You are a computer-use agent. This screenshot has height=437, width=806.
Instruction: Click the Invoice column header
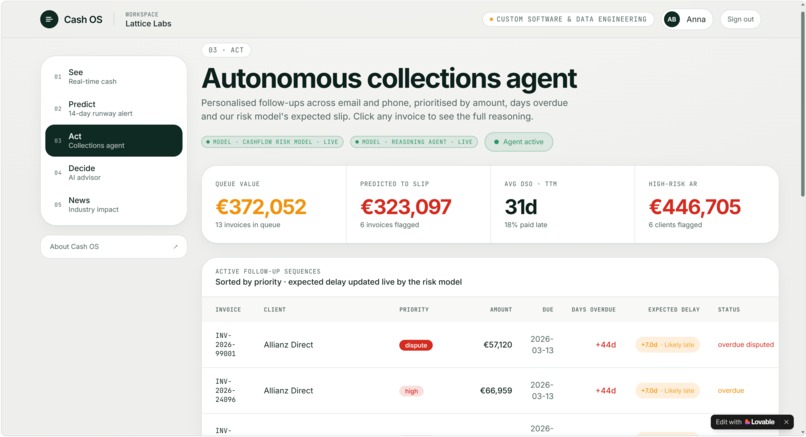tap(228, 309)
